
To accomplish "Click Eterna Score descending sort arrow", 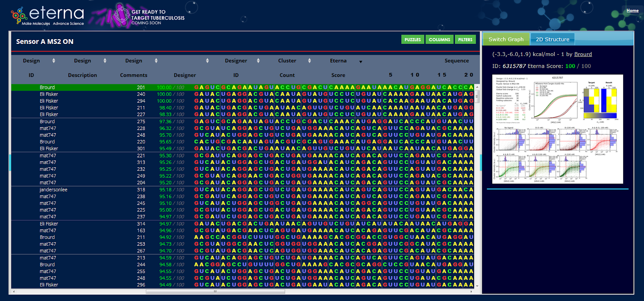I will pyautogui.click(x=361, y=62).
